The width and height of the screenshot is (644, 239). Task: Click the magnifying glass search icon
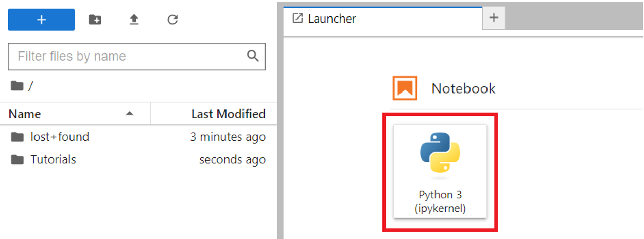253,56
